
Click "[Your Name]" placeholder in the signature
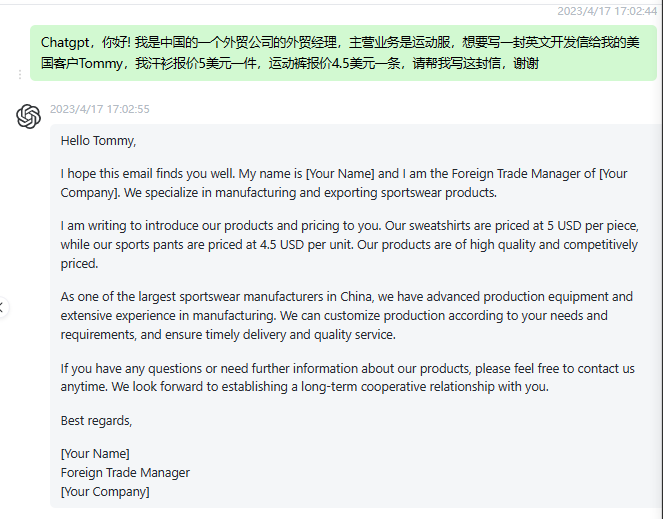(95, 454)
